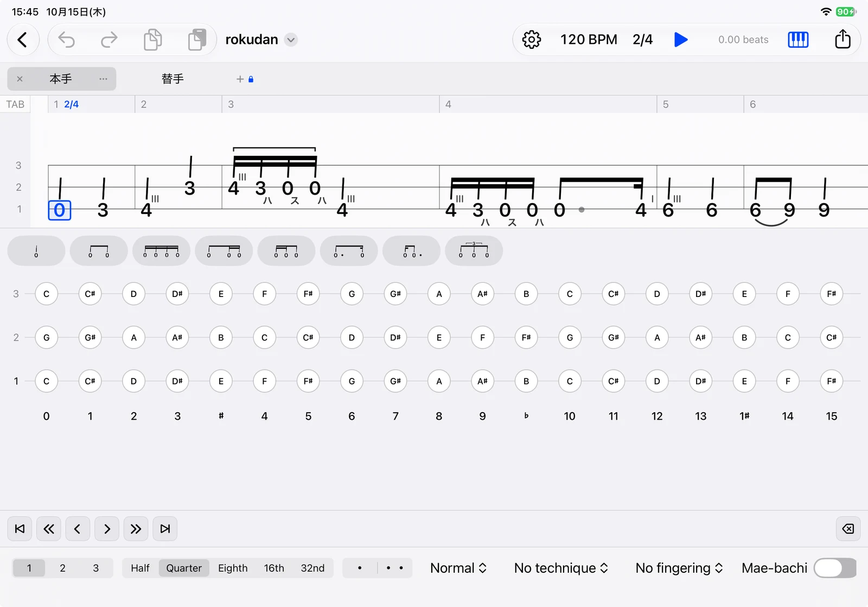Open the No technique dropdown
Image resolution: width=868 pixels, height=607 pixels.
point(561,568)
